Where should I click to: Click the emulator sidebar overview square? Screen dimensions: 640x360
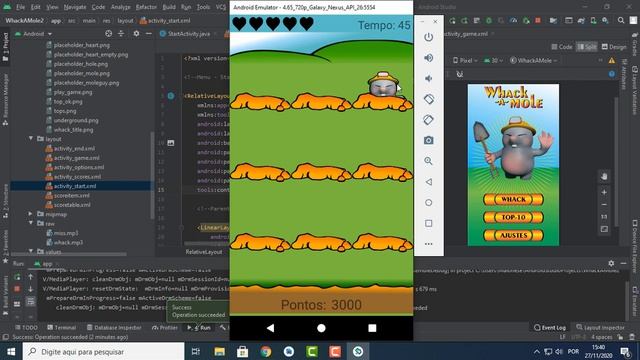click(x=428, y=223)
